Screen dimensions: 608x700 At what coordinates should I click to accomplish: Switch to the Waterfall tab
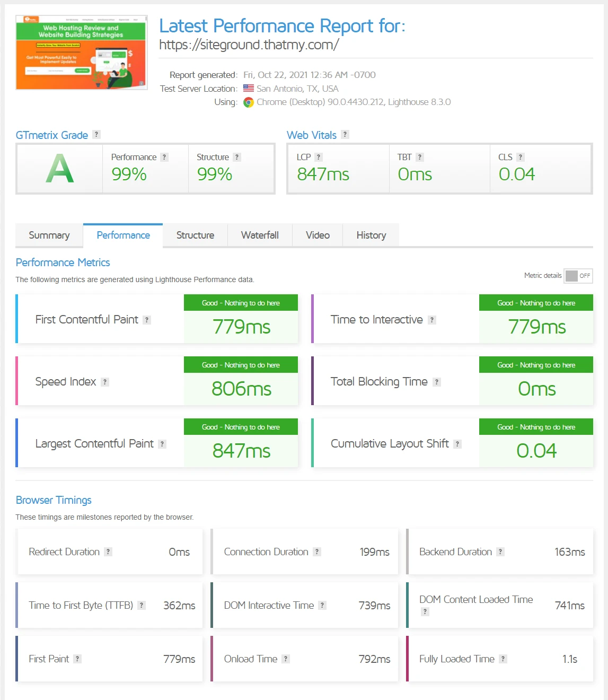(x=260, y=235)
